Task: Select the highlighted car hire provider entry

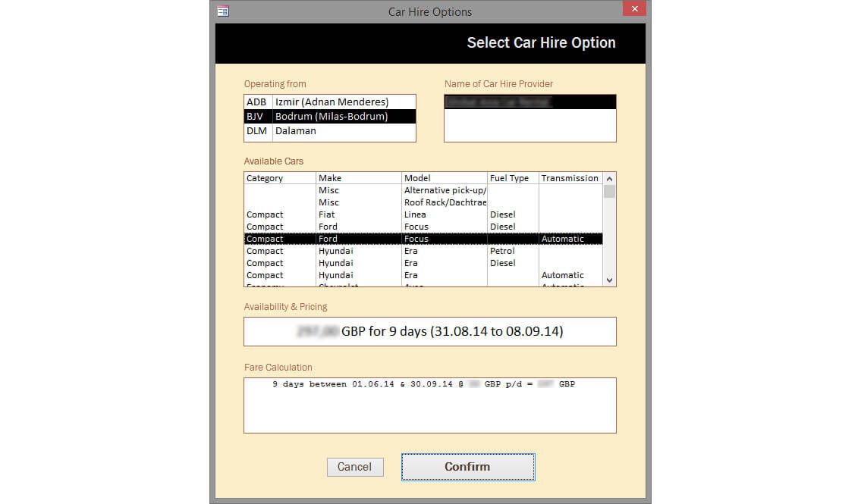Action: coord(529,102)
